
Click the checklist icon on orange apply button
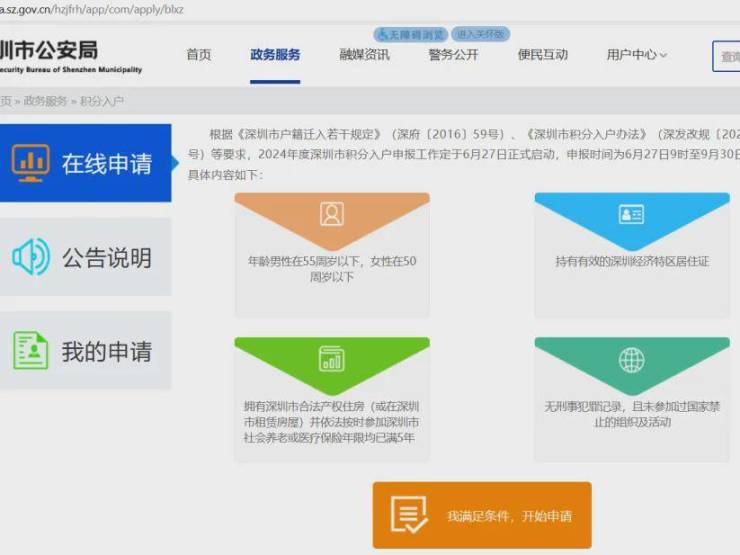coord(409,516)
